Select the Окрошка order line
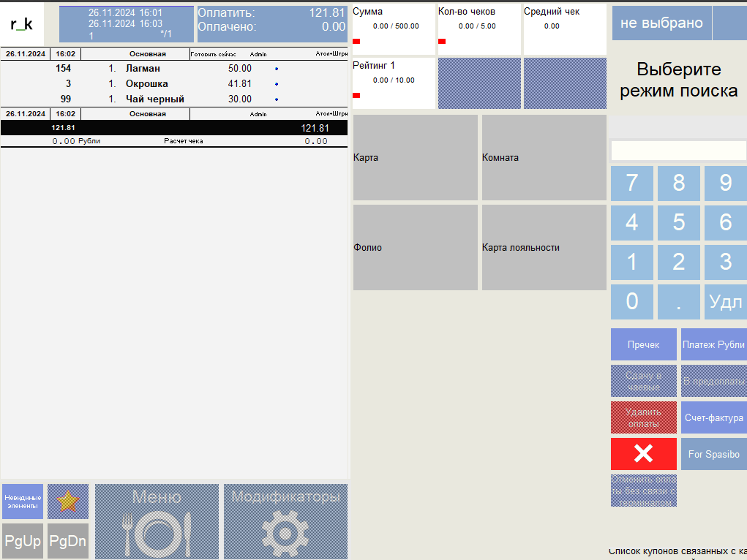The height and width of the screenshot is (560, 747). point(146,84)
